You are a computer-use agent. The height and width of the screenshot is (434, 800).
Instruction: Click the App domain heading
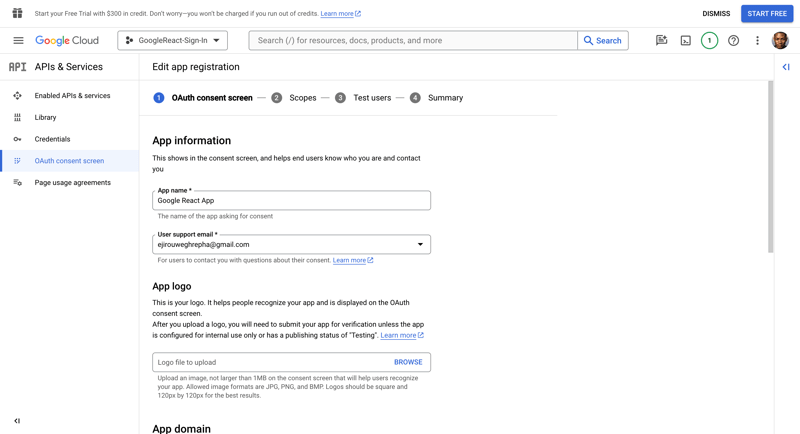181,428
